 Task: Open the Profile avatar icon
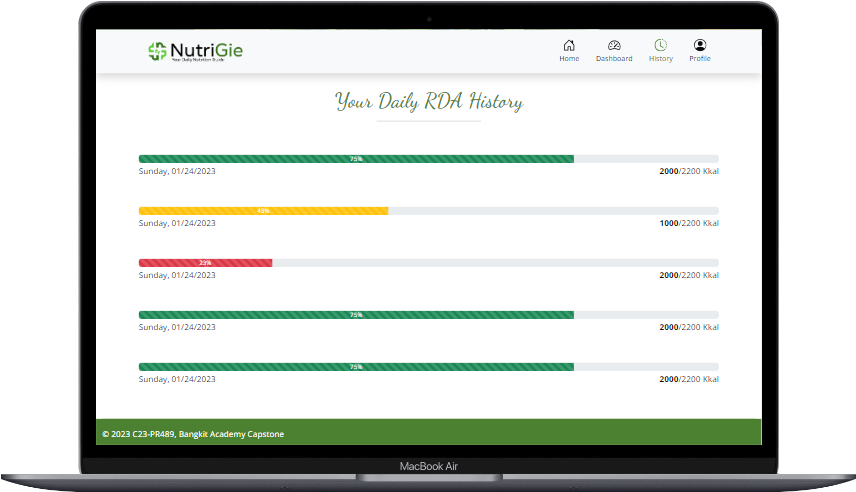pos(700,45)
